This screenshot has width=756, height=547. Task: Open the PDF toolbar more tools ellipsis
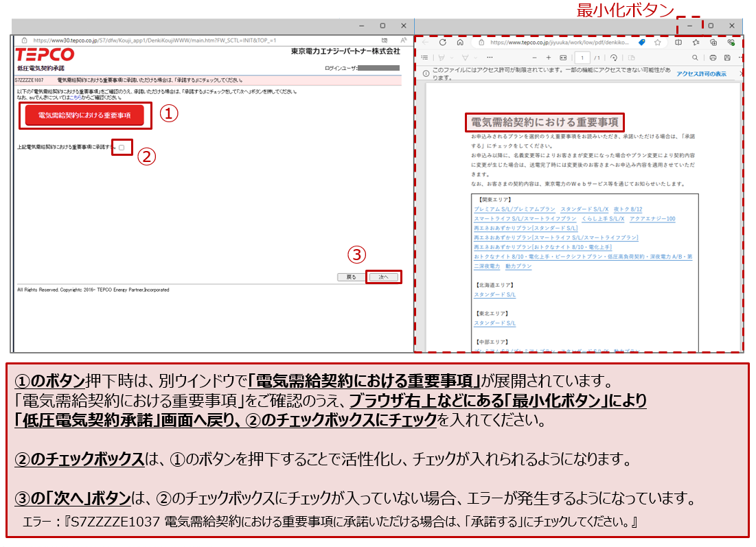pyautogui.click(x=490, y=58)
